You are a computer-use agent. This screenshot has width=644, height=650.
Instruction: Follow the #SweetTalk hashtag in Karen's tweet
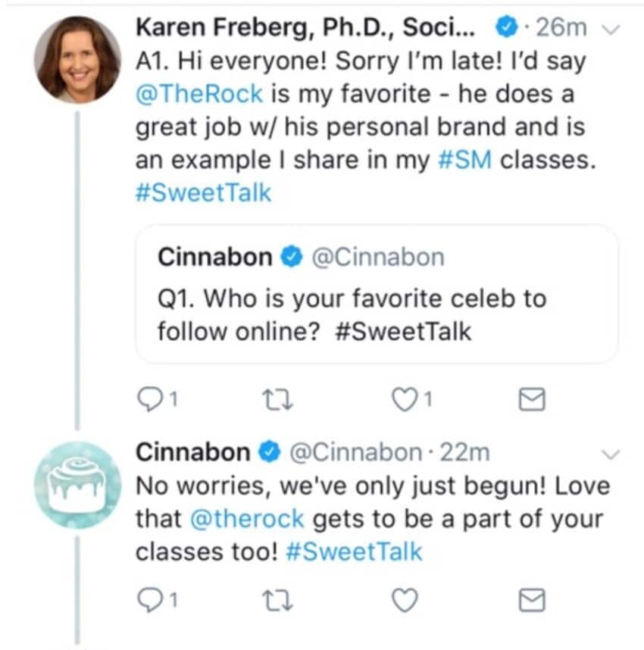[x=203, y=194]
